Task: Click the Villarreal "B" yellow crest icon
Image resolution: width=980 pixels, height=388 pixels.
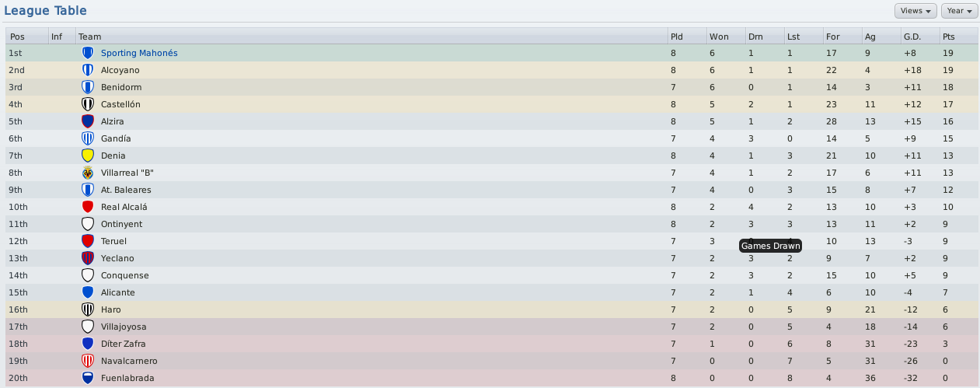Action: click(87, 173)
